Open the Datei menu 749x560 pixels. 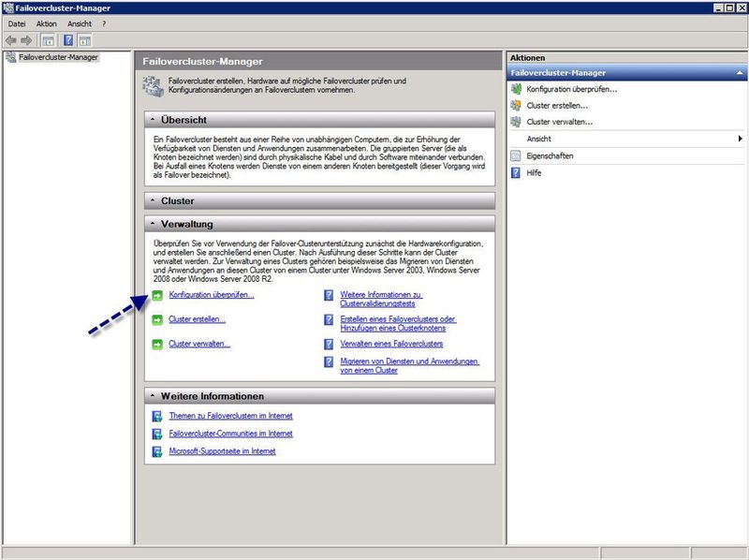[17, 23]
